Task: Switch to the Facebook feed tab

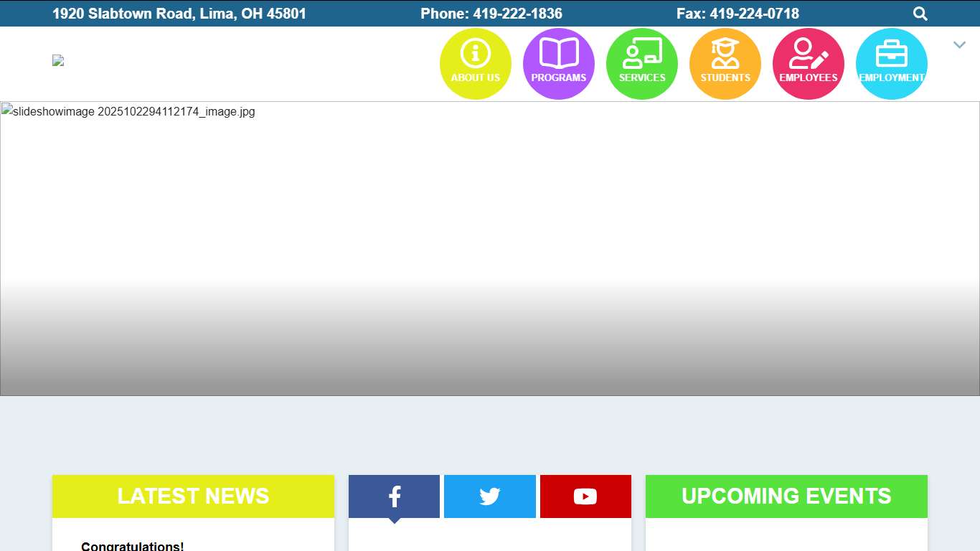Action: (394, 496)
